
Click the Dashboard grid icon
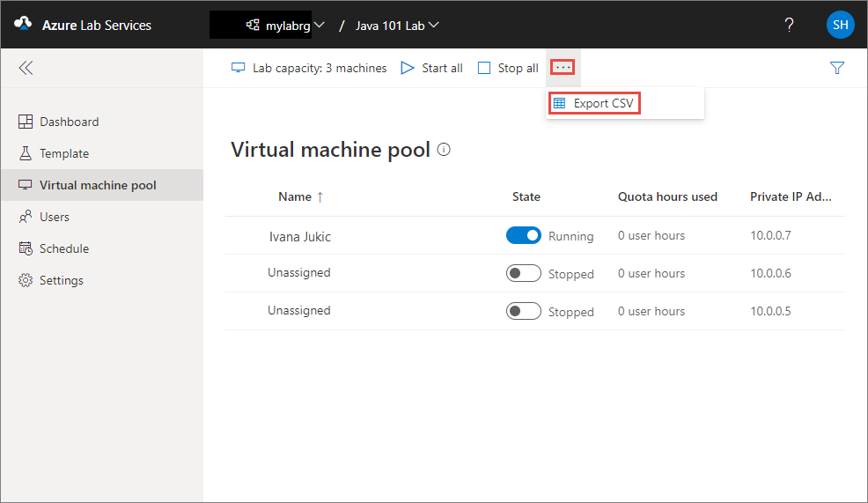click(x=26, y=122)
